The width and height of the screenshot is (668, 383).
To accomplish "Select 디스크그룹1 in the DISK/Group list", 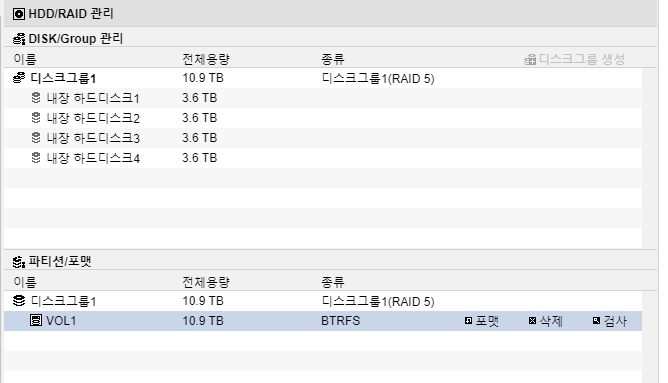I will tap(323, 78).
